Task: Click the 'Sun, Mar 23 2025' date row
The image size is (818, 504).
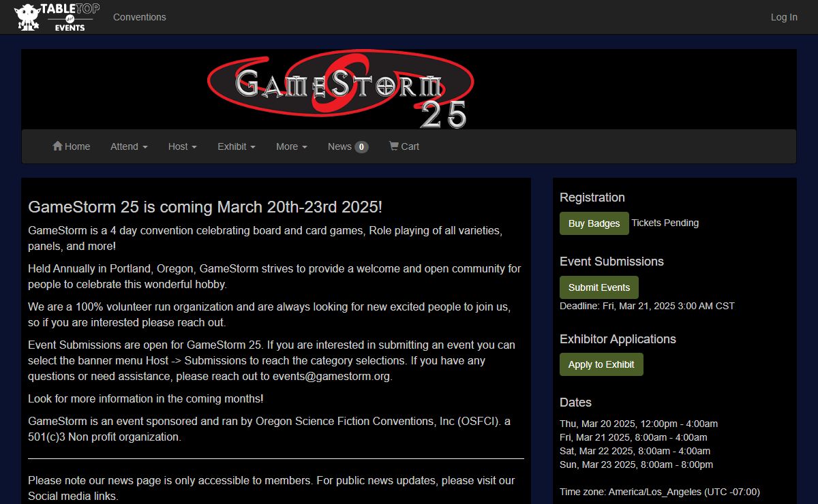Action: pyautogui.click(x=637, y=464)
